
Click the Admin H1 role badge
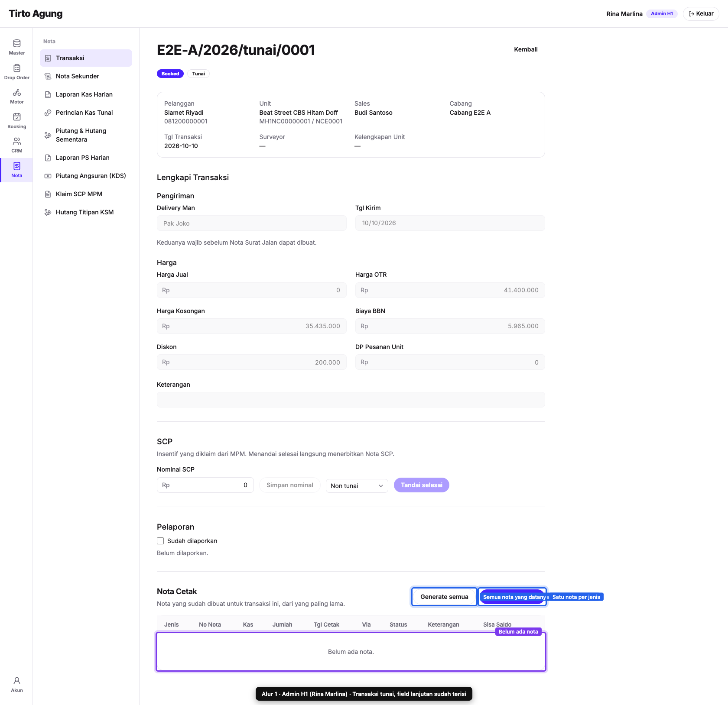click(662, 14)
